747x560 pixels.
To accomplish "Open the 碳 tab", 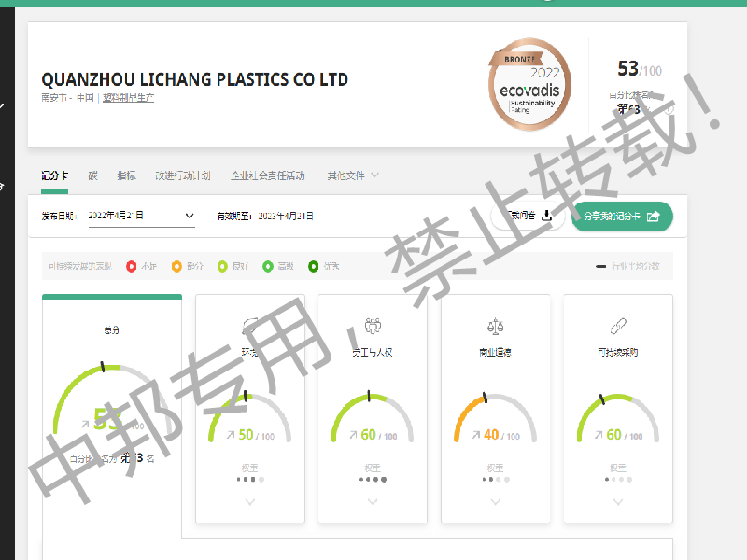I will (92, 175).
